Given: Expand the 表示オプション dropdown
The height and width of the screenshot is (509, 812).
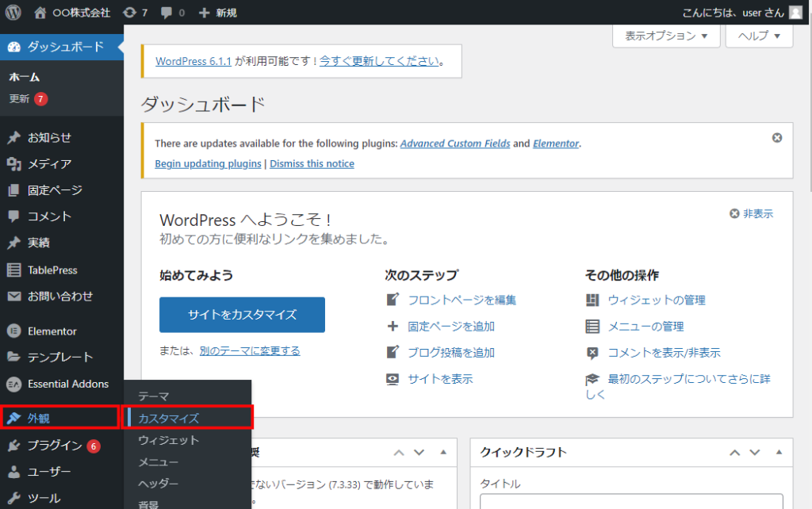Looking at the screenshot, I should click(x=666, y=36).
